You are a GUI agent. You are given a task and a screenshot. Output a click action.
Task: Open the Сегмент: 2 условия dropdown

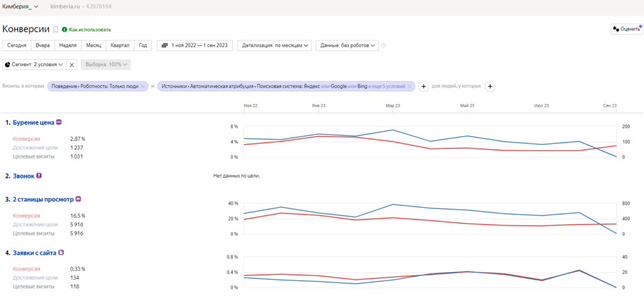pos(34,64)
